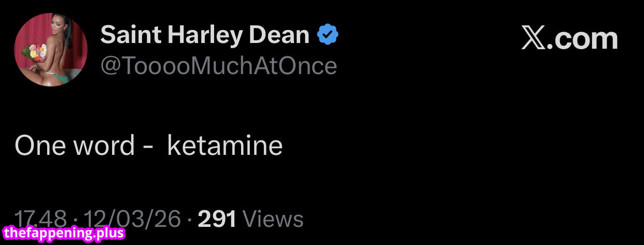The image size is (644, 245).
Task: Click "Dean" in the display name
Action: point(279,35)
